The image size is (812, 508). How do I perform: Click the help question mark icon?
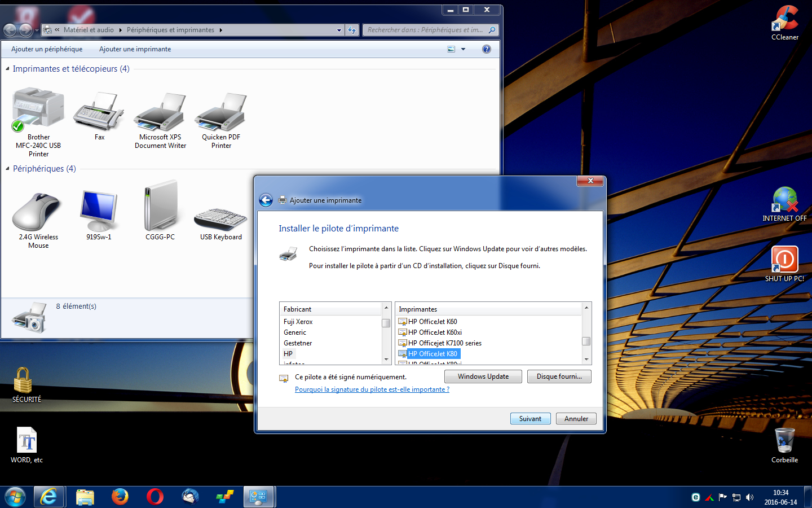[487, 49]
